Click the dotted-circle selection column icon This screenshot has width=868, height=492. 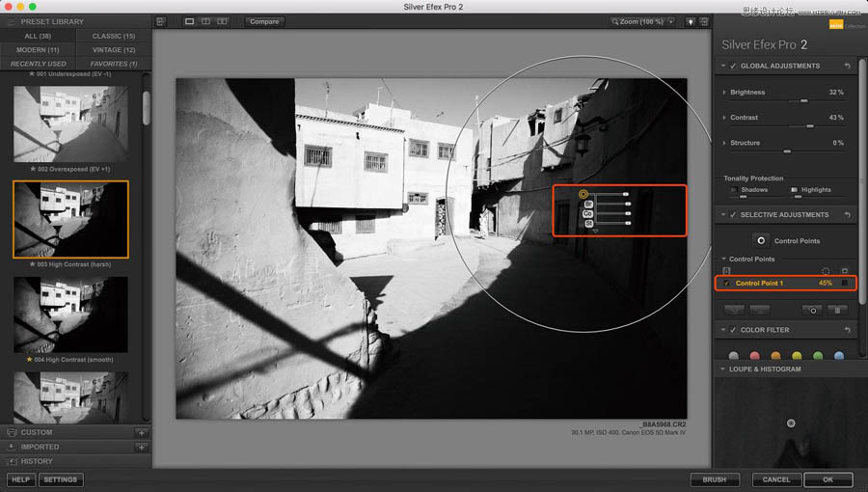[826, 271]
